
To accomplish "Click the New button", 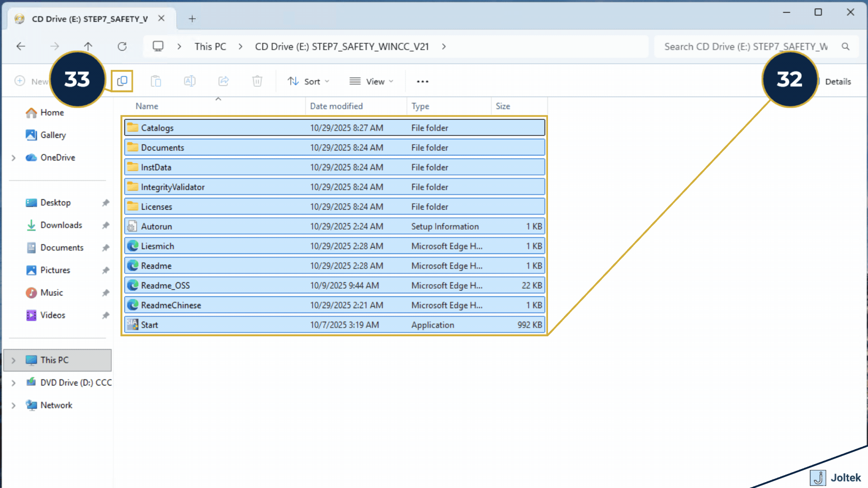I will click(32, 81).
